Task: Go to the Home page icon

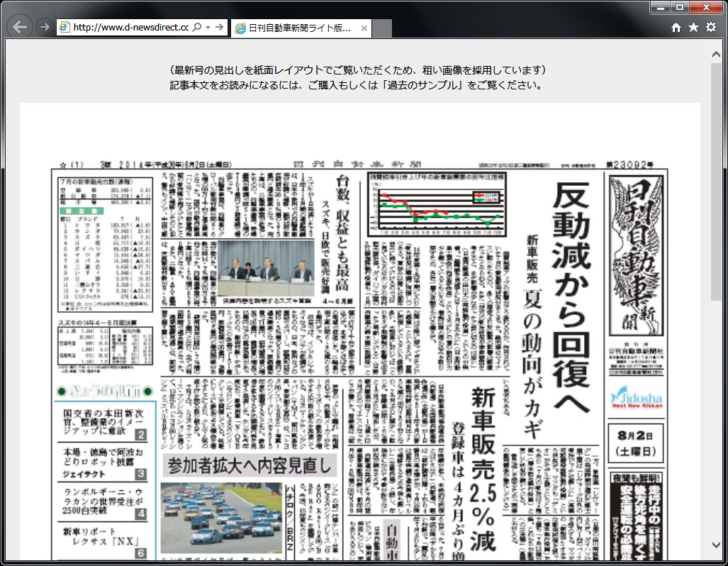Action: pos(676,27)
